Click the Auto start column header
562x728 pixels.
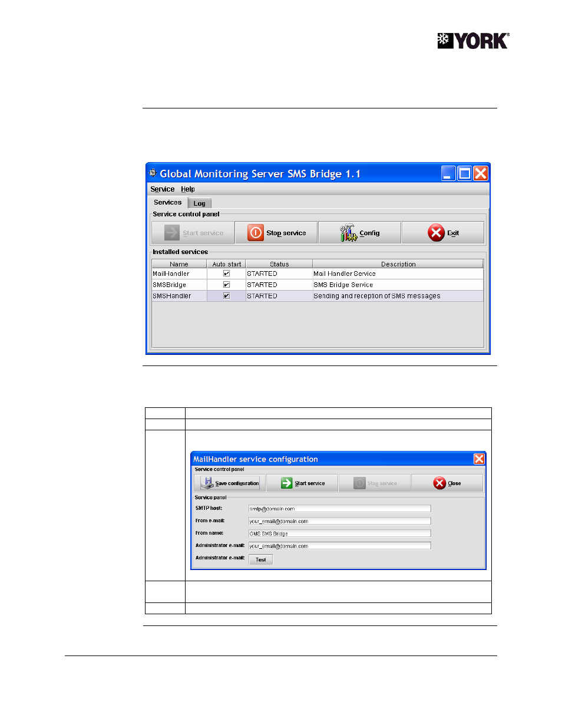tap(227, 264)
